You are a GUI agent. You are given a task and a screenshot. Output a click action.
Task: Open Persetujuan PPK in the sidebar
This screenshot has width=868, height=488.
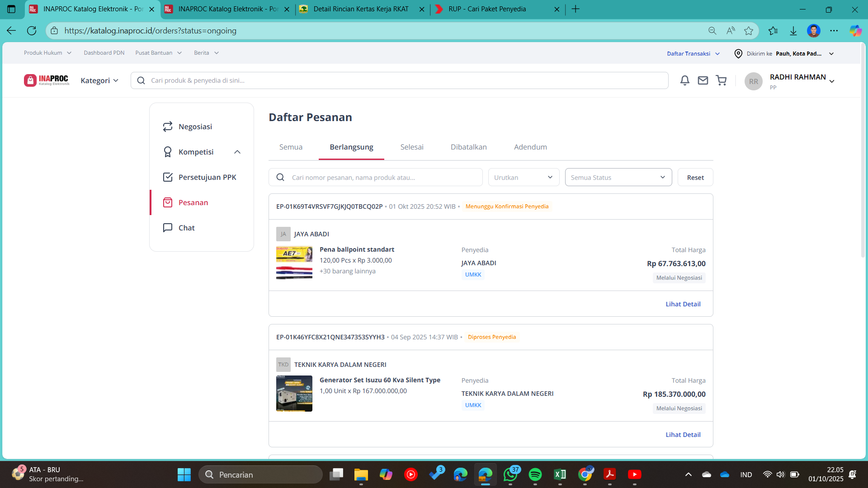point(207,177)
